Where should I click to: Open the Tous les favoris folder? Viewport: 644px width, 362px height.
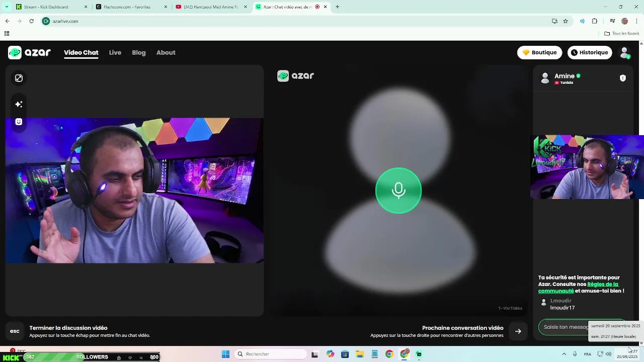click(622, 34)
